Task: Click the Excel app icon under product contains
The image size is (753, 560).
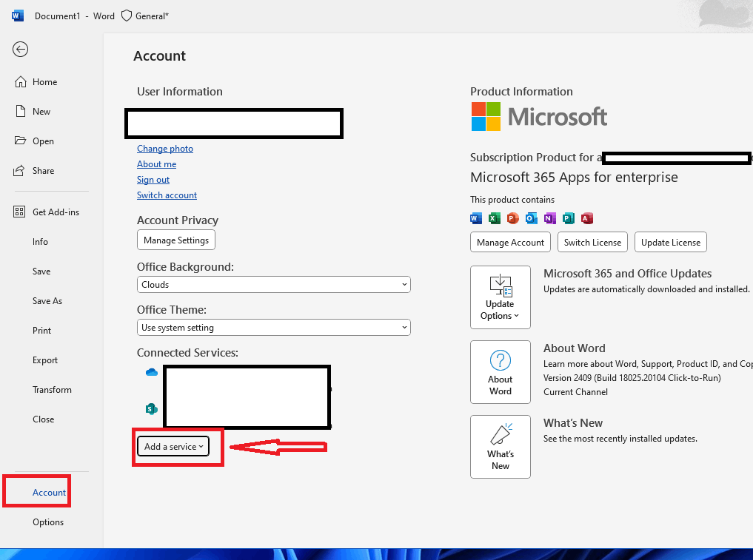Action: coord(494,218)
